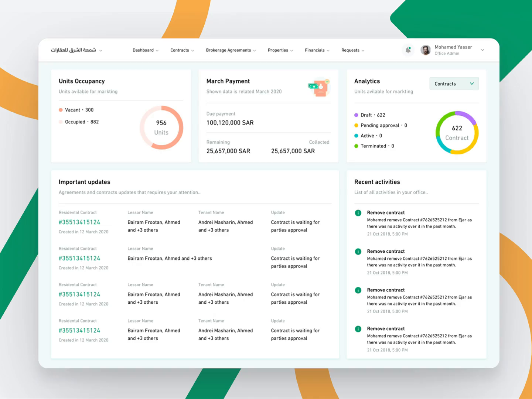Screen dimensions: 532x399
Task: Expand the Mohamed Yasser profile menu chevron
Action: click(x=482, y=50)
